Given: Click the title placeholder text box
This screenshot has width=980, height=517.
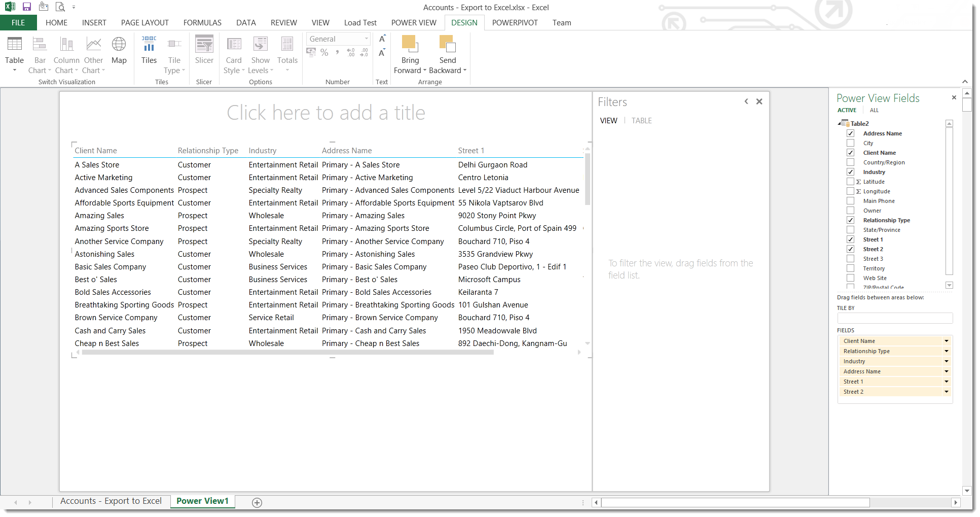Looking at the screenshot, I should [x=325, y=113].
